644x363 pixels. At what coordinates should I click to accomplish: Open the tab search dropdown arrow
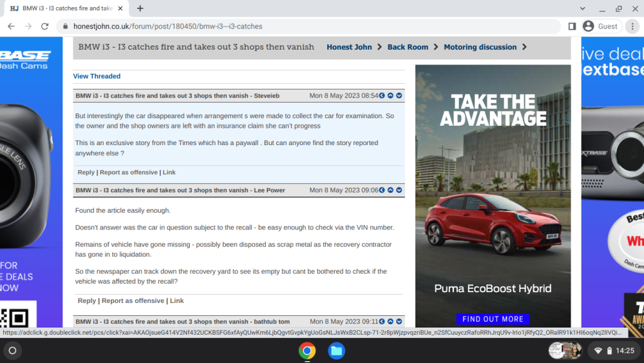coord(582,8)
